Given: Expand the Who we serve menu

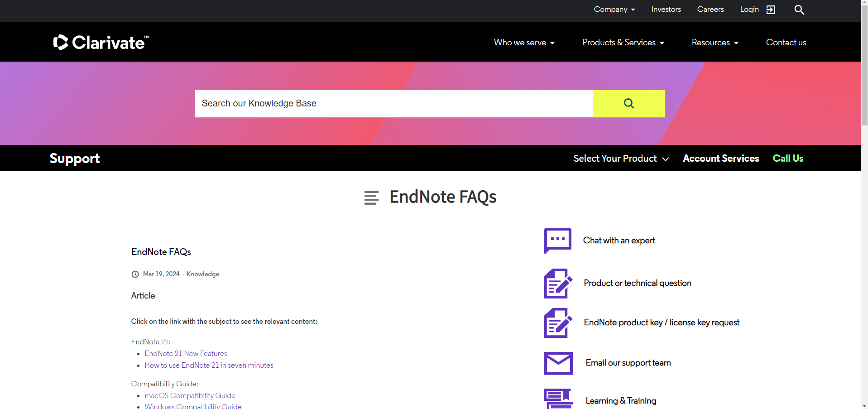Looking at the screenshot, I should pyautogui.click(x=524, y=43).
